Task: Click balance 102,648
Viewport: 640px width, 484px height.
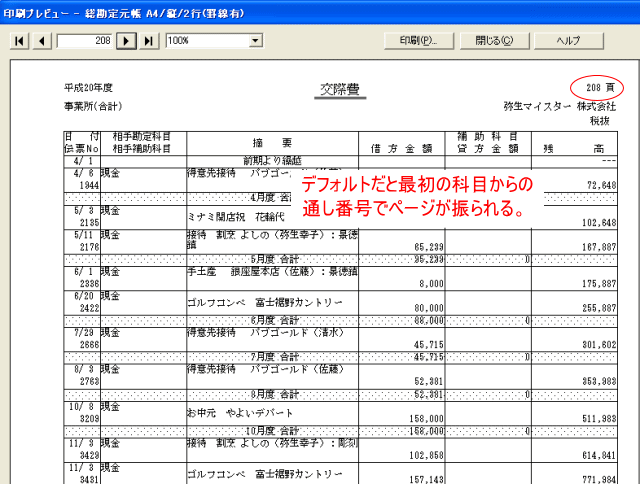Action: pos(599,223)
